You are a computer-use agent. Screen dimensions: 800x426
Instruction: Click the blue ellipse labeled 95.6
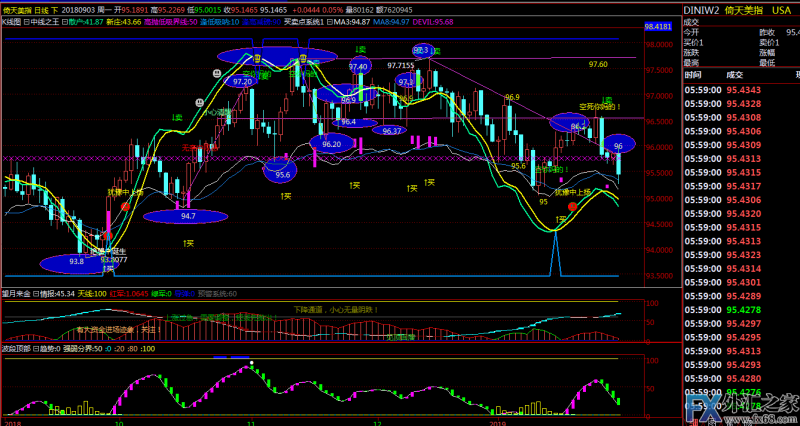click(x=282, y=173)
